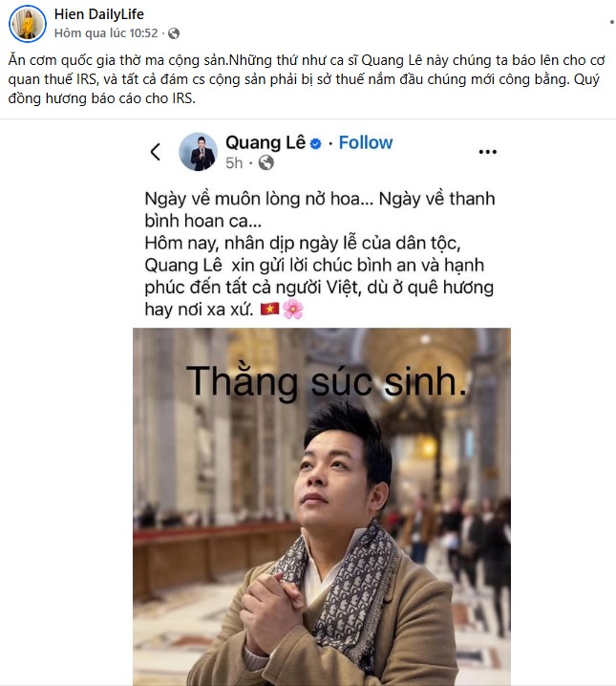Click the pink flower emoji in the caption

pos(292,310)
